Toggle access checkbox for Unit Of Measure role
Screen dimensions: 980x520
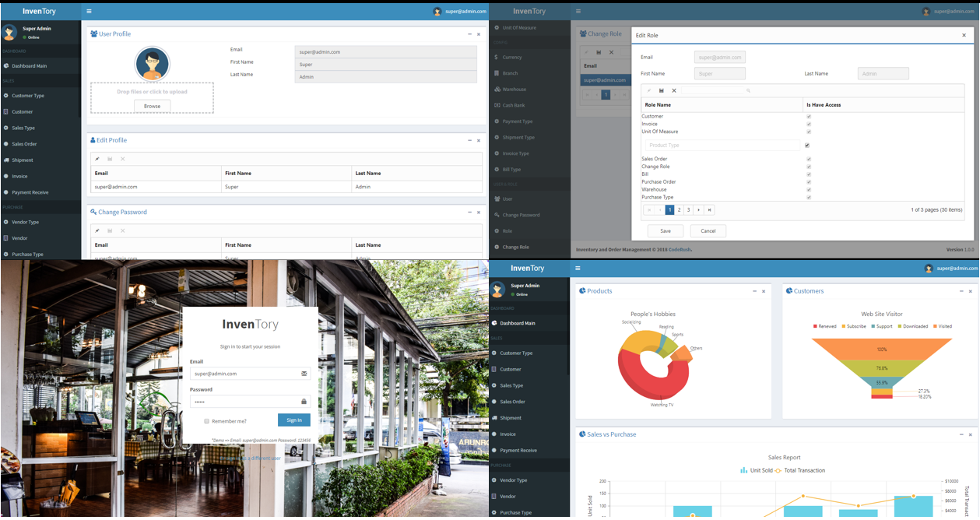click(x=809, y=132)
